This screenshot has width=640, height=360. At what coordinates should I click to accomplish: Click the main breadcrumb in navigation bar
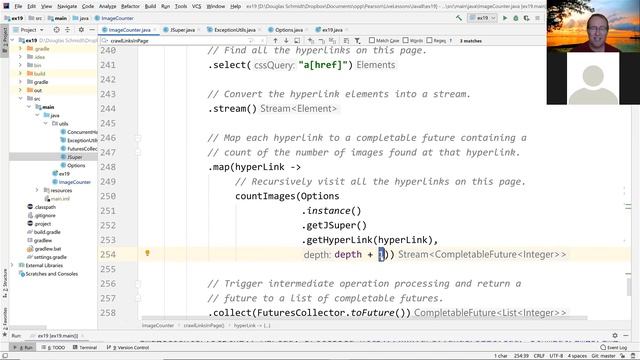point(57,18)
